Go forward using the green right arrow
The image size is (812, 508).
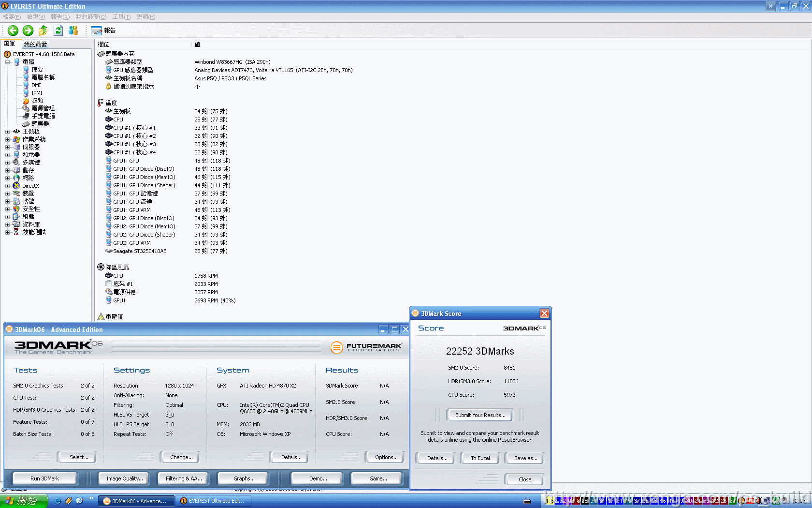click(28, 30)
